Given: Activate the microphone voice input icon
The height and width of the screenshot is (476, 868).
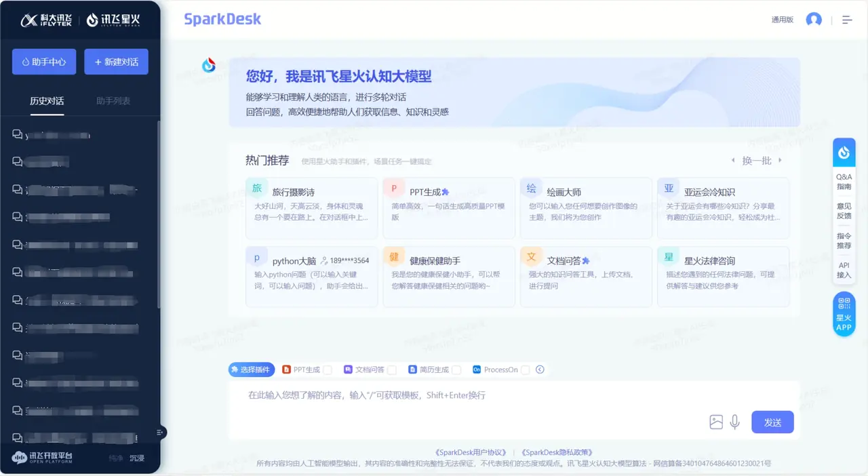Looking at the screenshot, I should click(735, 422).
